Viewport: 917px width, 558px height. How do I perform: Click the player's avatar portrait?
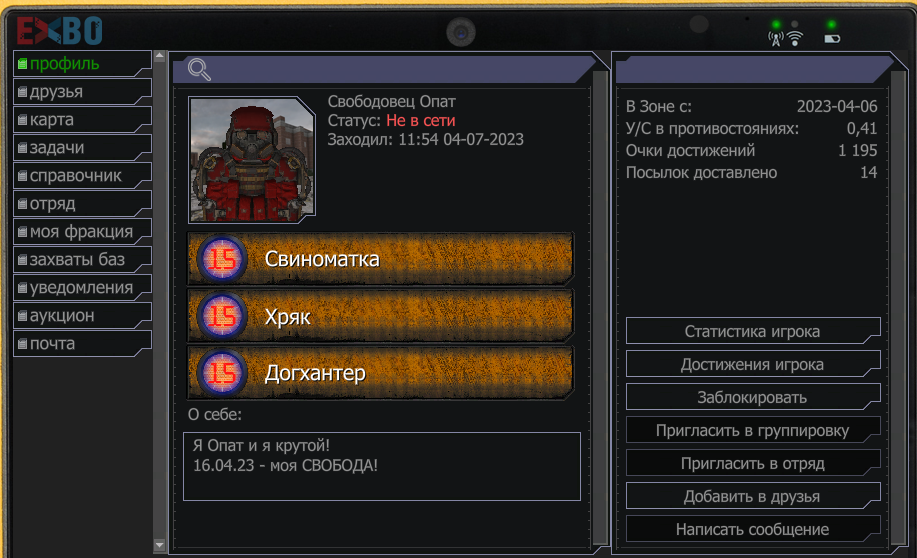tap(251, 160)
